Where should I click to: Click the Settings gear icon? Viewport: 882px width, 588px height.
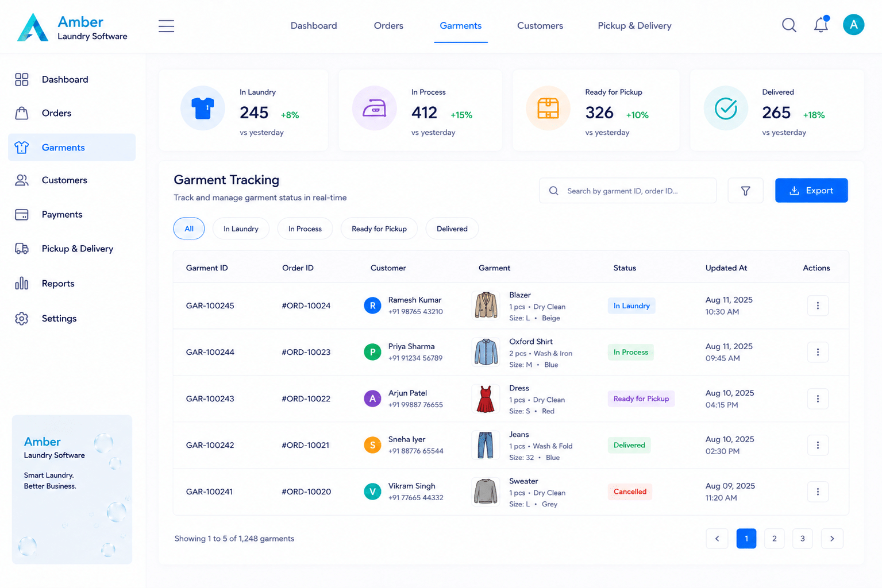pos(22,318)
